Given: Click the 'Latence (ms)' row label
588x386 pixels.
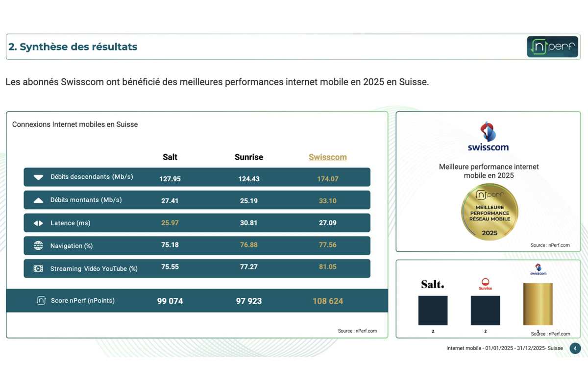Looking at the screenshot, I should (71, 223).
